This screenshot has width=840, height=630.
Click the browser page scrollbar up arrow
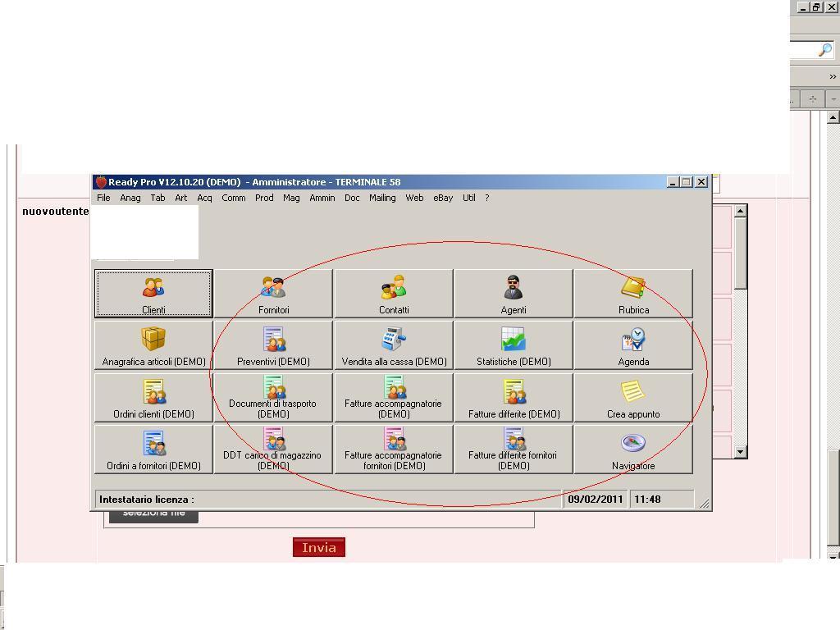[x=833, y=116]
